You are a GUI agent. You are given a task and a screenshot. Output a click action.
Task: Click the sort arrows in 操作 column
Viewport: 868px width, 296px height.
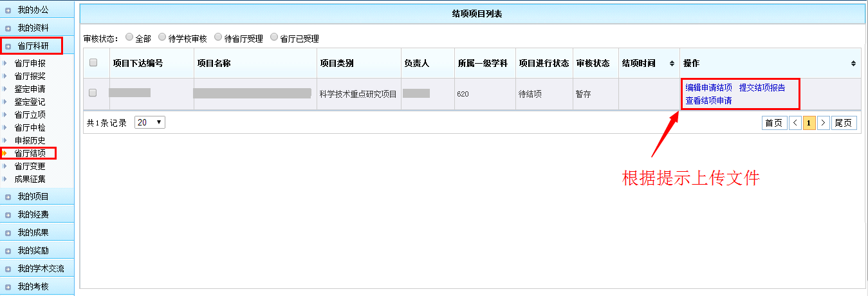[x=853, y=64]
